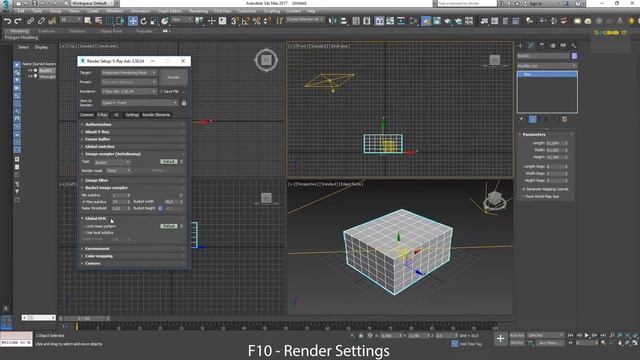Switch to GI tab in Render Setup

coord(116,115)
